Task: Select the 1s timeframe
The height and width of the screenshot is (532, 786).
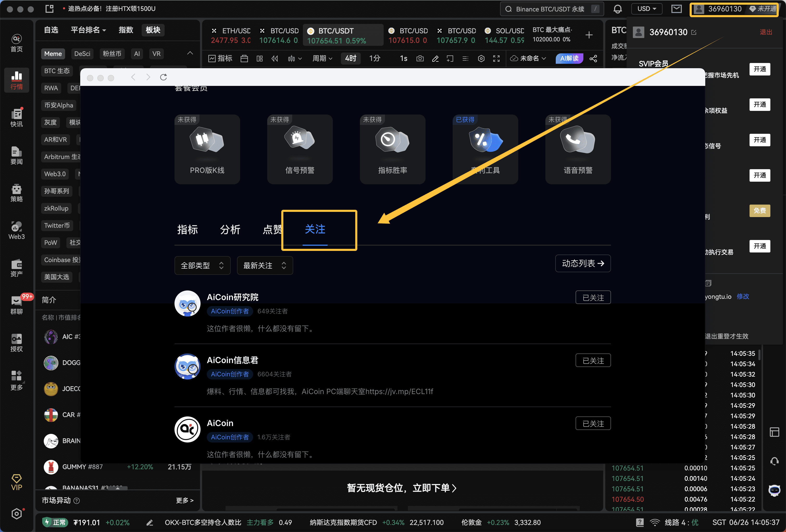Action: 403,59
